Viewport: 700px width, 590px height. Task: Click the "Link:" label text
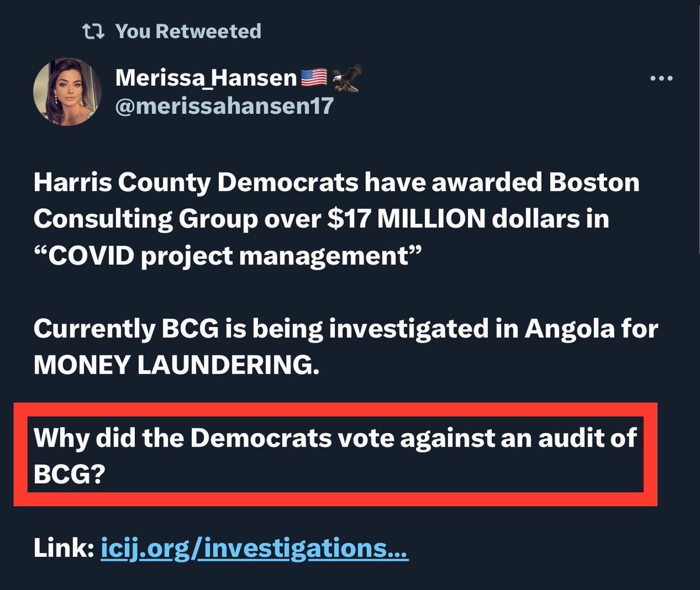click(x=64, y=549)
